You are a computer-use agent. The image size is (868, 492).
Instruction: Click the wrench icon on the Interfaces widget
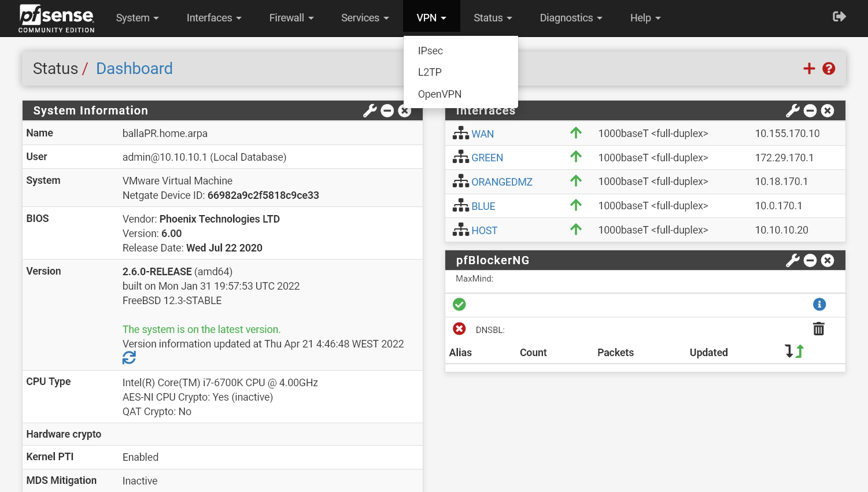792,110
